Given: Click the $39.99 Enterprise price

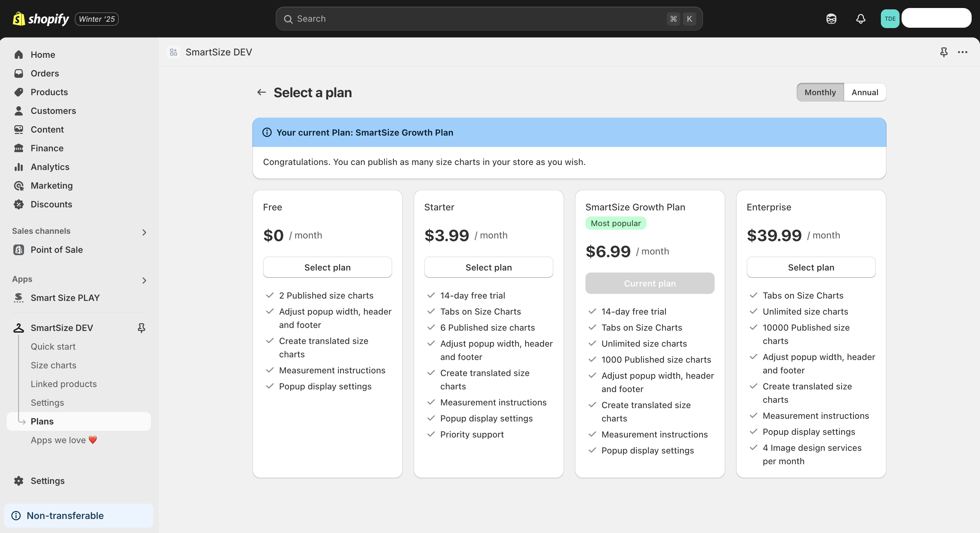Looking at the screenshot, I should 774,235.
